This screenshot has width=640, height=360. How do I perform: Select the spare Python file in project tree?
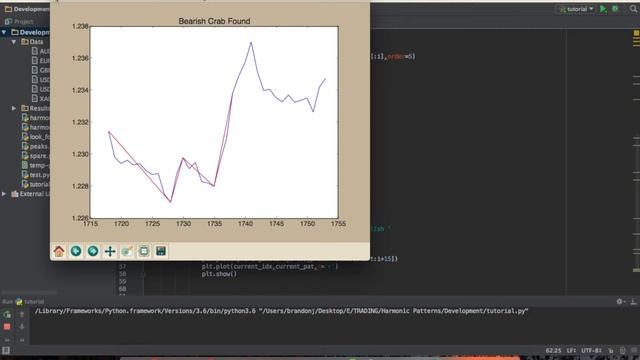point(36,156)
